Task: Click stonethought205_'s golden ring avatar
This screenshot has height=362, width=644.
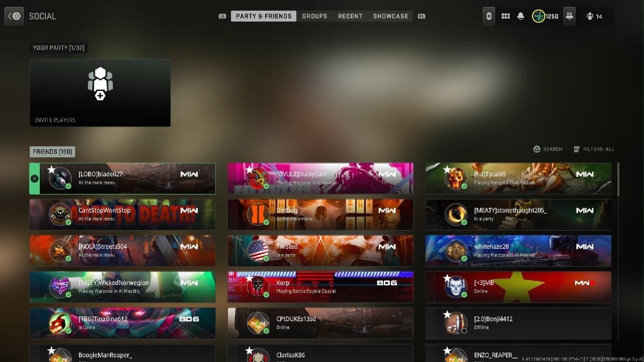Action: click(x=456, y=215)
